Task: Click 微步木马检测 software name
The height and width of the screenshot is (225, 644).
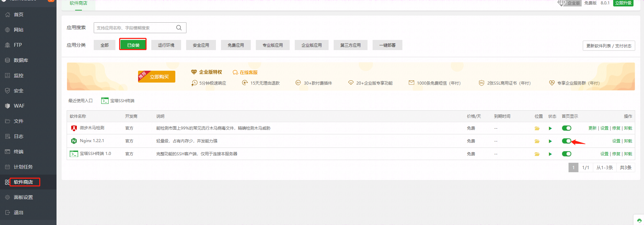Action: tap(92, 128)
